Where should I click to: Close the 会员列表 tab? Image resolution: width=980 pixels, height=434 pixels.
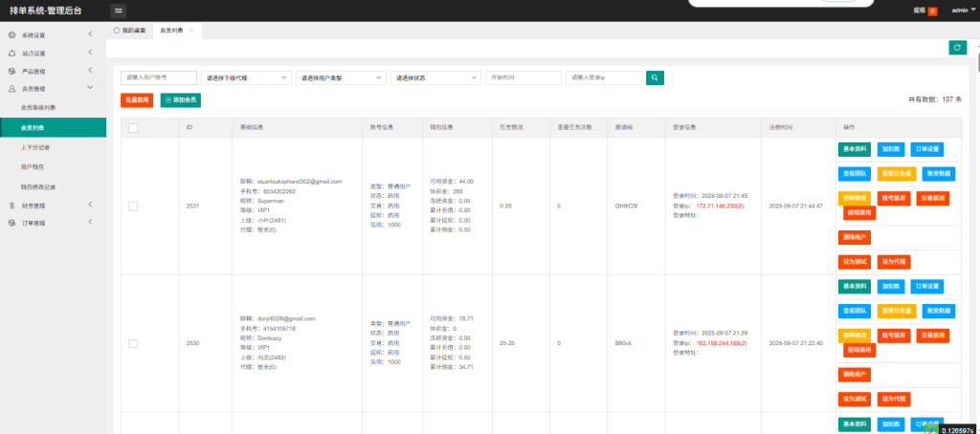coord(191,31)
